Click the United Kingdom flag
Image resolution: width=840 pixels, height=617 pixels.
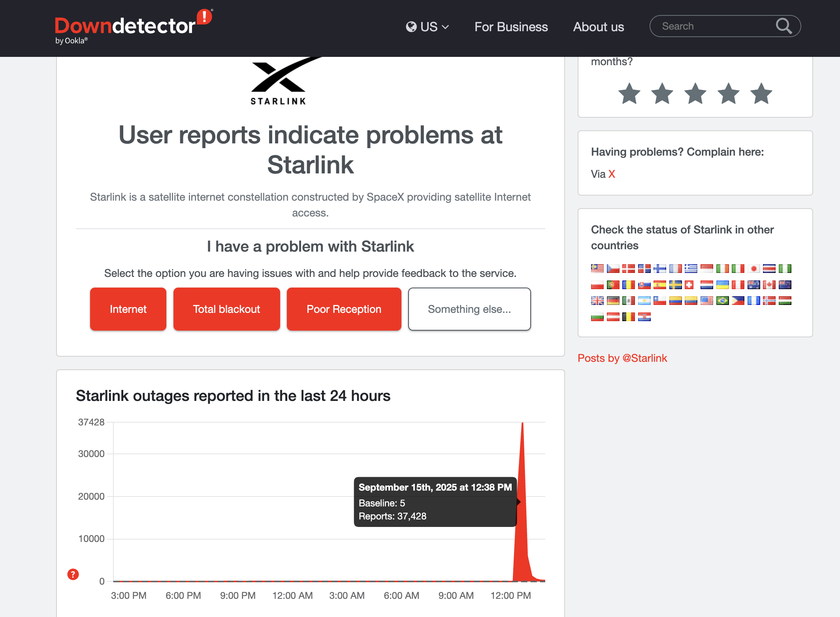coord(597,301)
